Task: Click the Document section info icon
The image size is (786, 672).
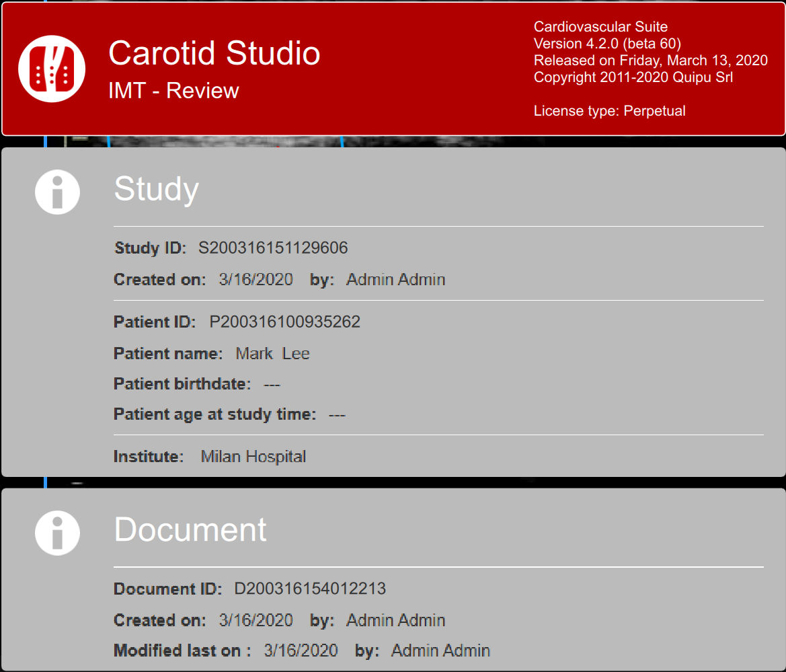Action: [x=57, y=532]
